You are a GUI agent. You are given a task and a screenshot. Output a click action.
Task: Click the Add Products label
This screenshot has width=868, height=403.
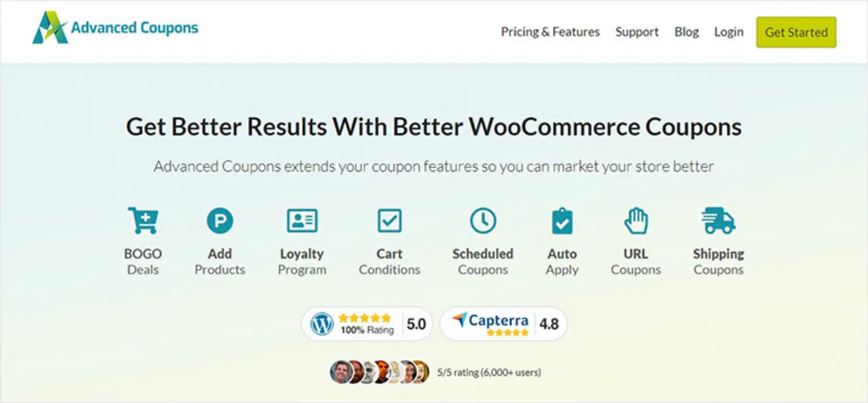[220, 261]
